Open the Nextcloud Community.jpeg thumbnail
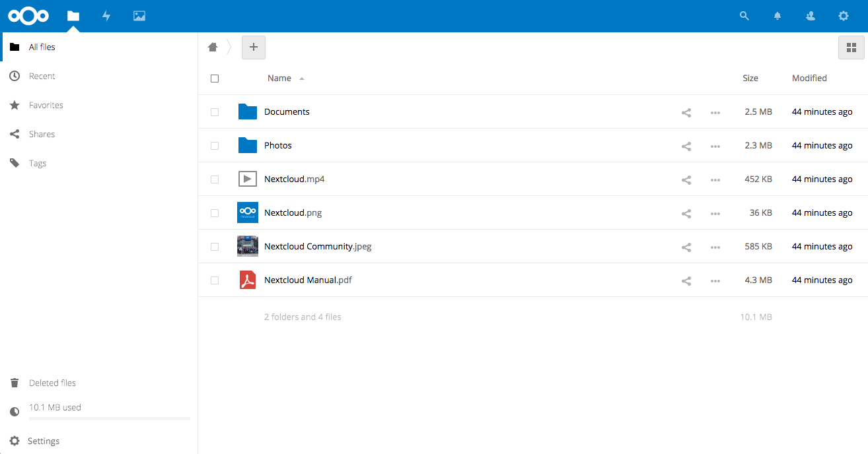The image size is (868, 454). point(248,247)
